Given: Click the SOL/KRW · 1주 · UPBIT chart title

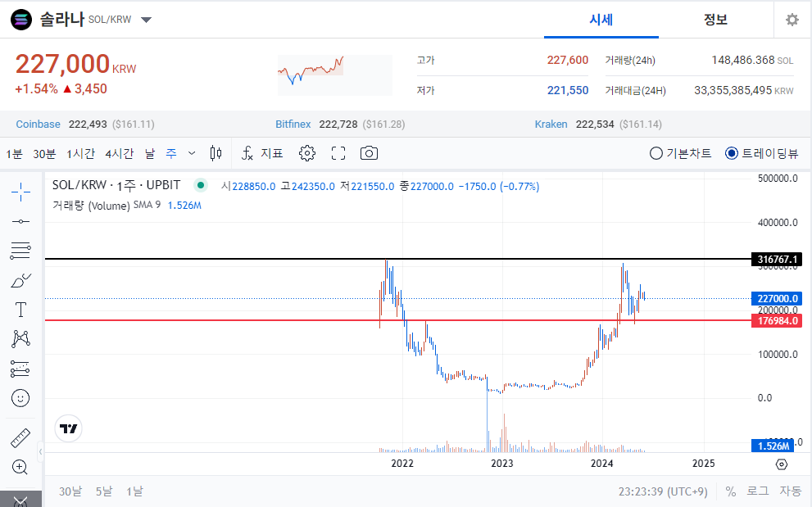Looking at the screenshot, I should (x=116, y=185).
